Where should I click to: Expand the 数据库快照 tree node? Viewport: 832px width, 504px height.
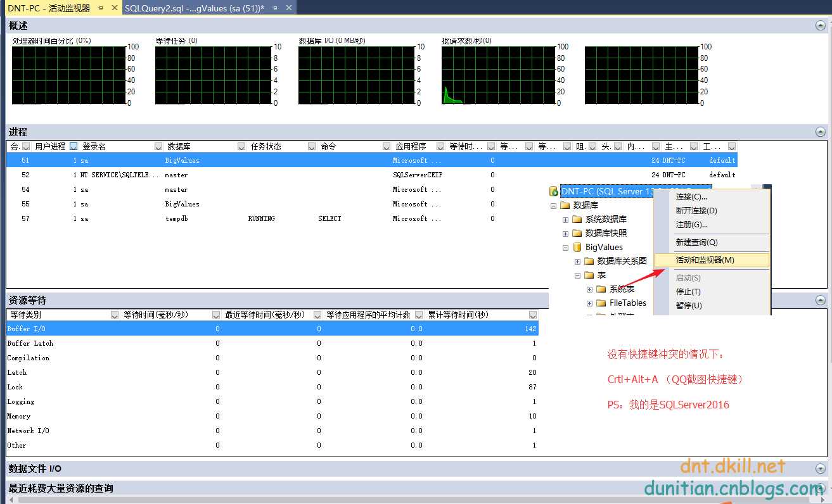coord(566,233)
